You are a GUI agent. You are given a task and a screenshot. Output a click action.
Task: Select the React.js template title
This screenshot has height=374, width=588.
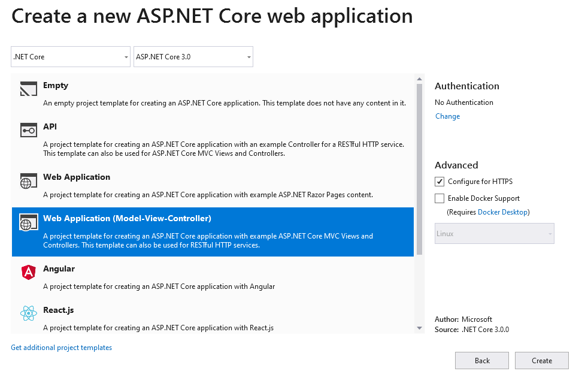[x=59, y=310]
